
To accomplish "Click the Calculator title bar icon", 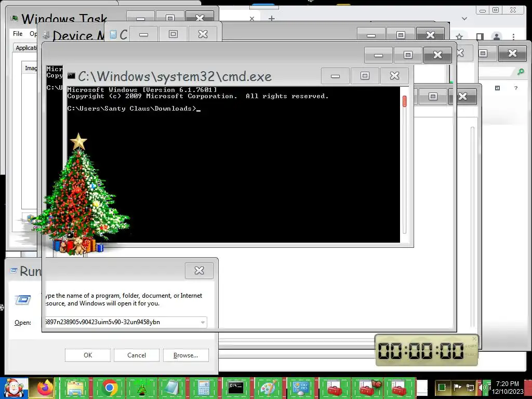I will click(113, 34).
